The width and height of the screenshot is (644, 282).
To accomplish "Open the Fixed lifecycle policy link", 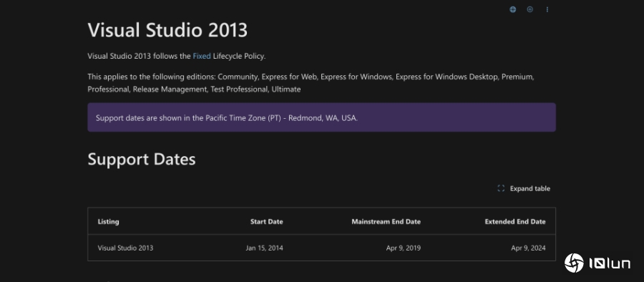I will pyautogui.click(x=202, y=56).
